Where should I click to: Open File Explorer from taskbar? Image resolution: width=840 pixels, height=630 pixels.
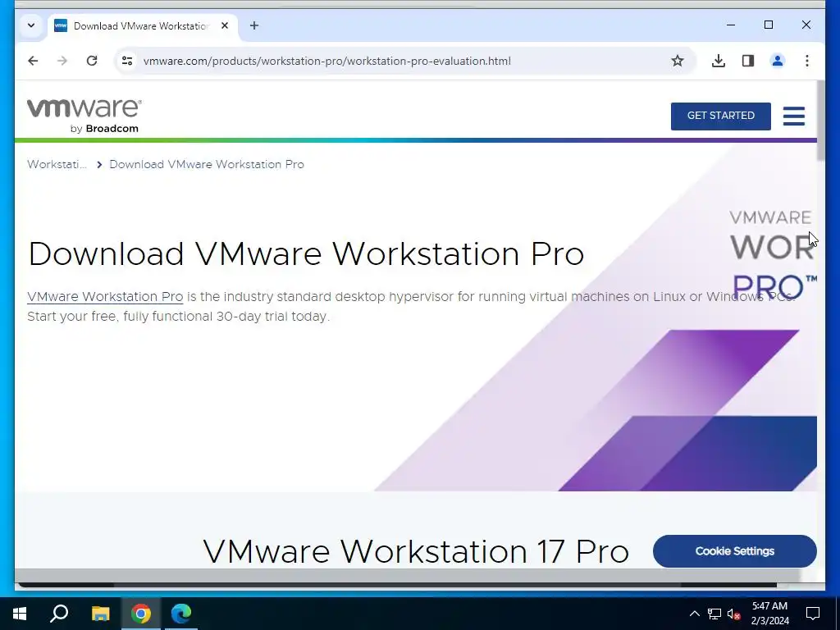100,614
